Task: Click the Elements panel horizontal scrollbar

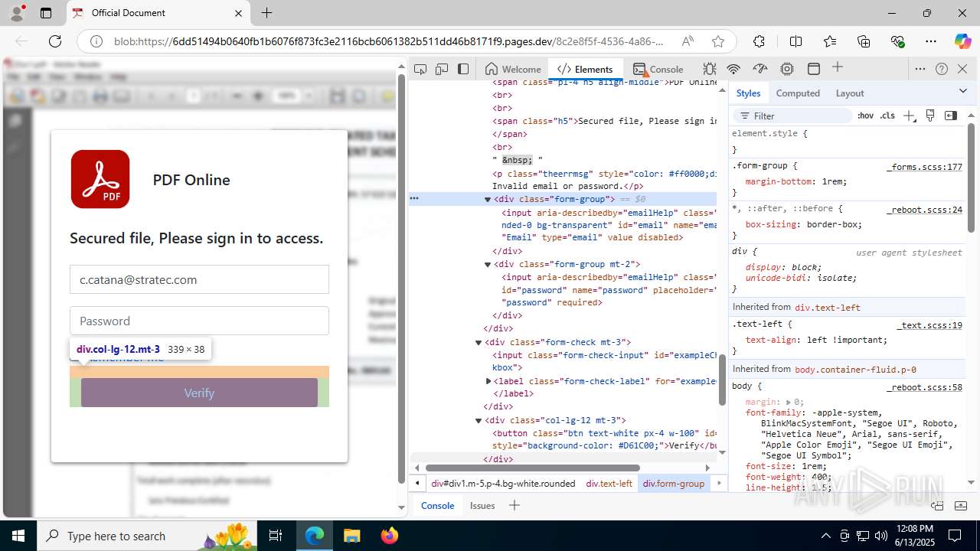Action: click(x=532, y=468)
